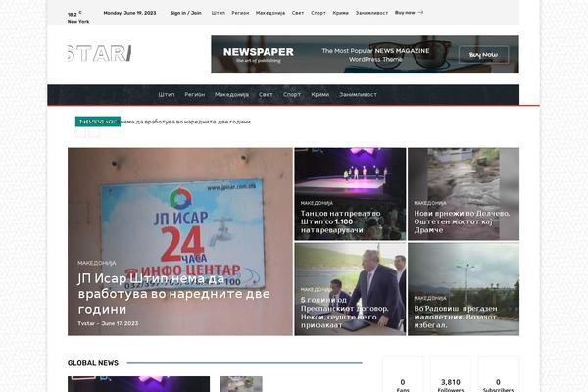The height and width of the screenshot is (392, 588).
Task: Open the ЈП Исар Штип featured article headline
Action: point(173,292)
